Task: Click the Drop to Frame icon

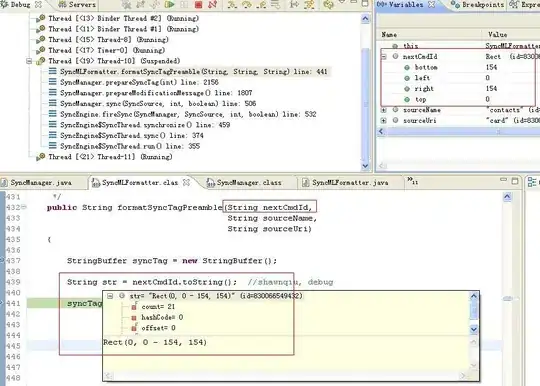Action: 275,4
